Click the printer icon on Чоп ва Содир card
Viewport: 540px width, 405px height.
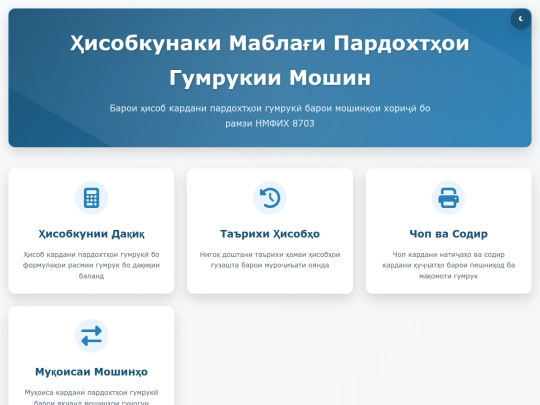(x=448, y=198)
